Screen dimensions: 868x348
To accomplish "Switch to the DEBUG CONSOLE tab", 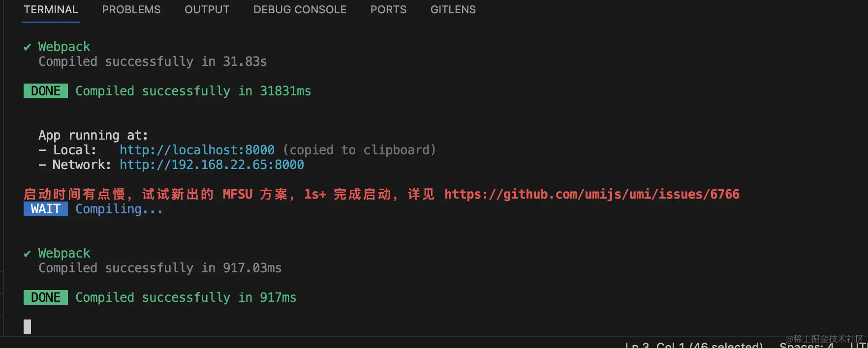I will pyautogui.click(x=300, y=9).
